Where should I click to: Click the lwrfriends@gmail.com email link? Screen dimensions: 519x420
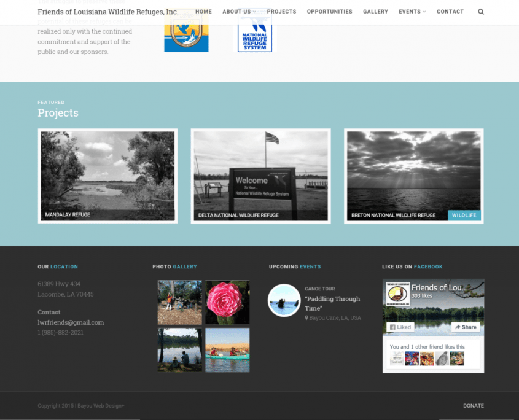tap(71, 322)
